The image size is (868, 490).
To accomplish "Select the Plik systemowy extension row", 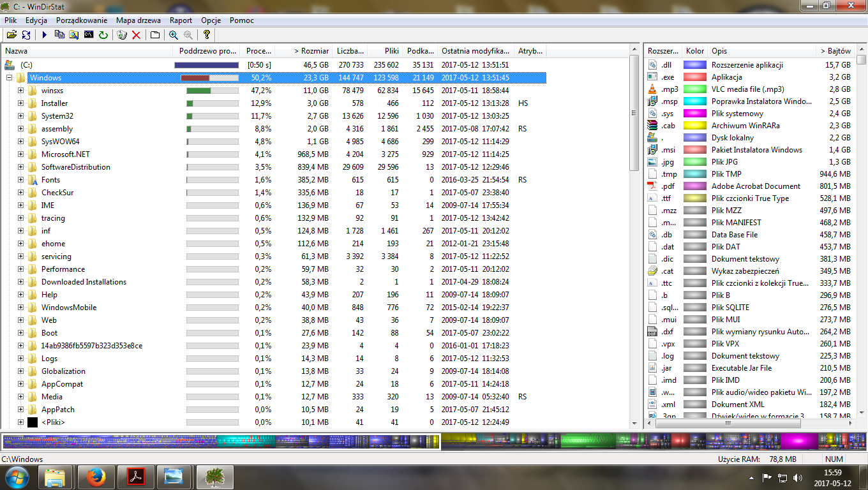I will (750, 114).
